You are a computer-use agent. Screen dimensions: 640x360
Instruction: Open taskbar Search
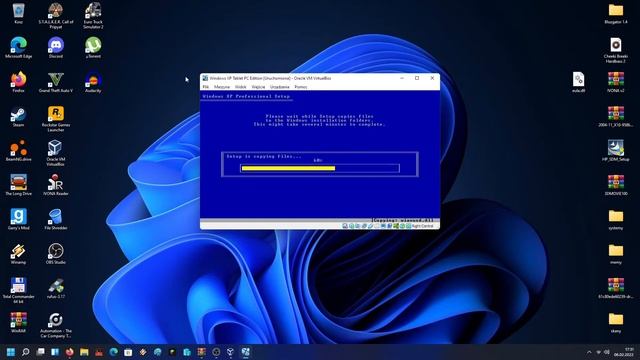coord(25,352)
